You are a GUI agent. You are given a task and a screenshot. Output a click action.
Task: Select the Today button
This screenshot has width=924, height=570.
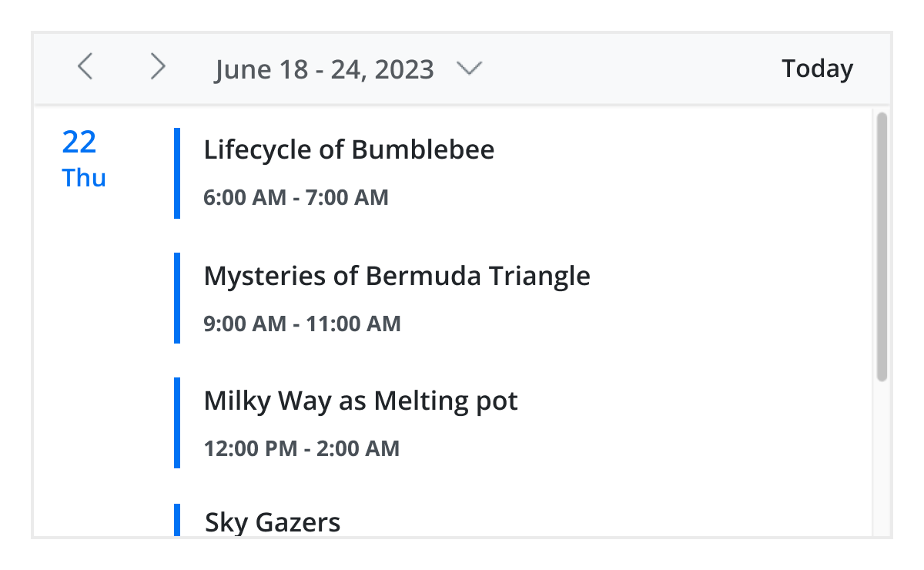click(817, 69)
